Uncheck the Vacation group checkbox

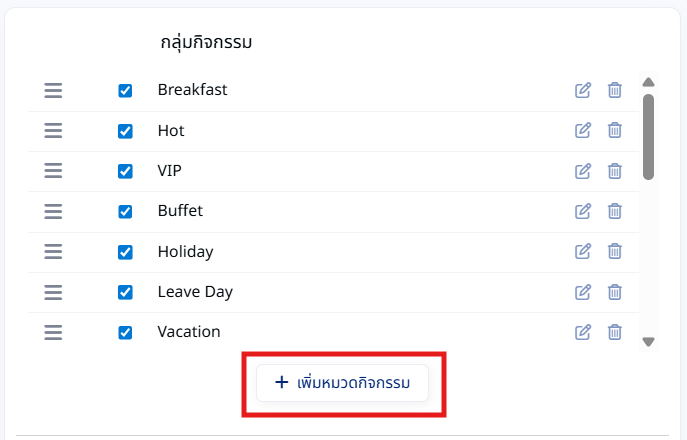click(x=125, y=332)
